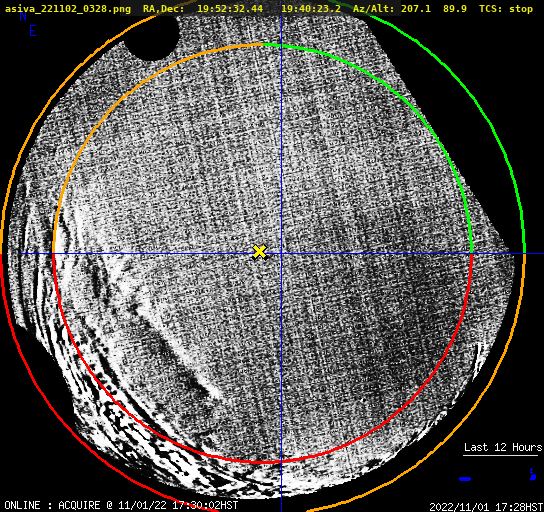Click the TCS: stop status text

click(506, 8)
